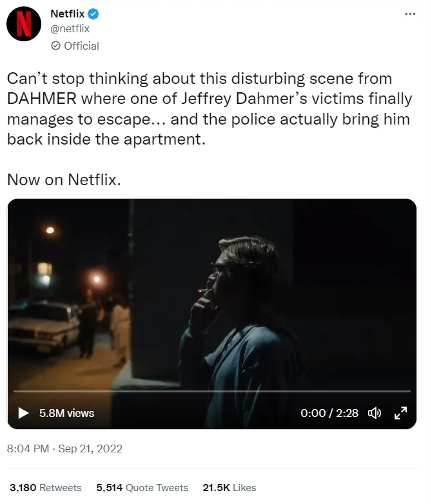Click the Official label text
Viewport: 430px width, 504px height.
click(x=81, y=46)
